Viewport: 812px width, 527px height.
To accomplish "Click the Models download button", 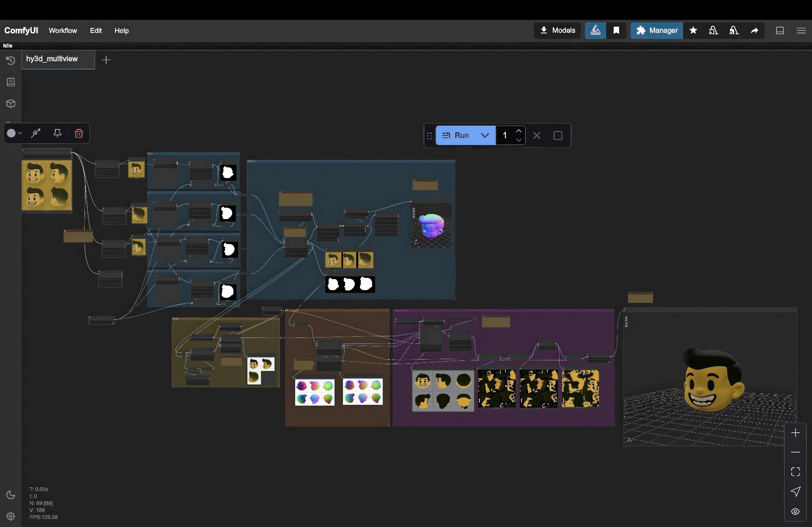I will tap(557, 30).
